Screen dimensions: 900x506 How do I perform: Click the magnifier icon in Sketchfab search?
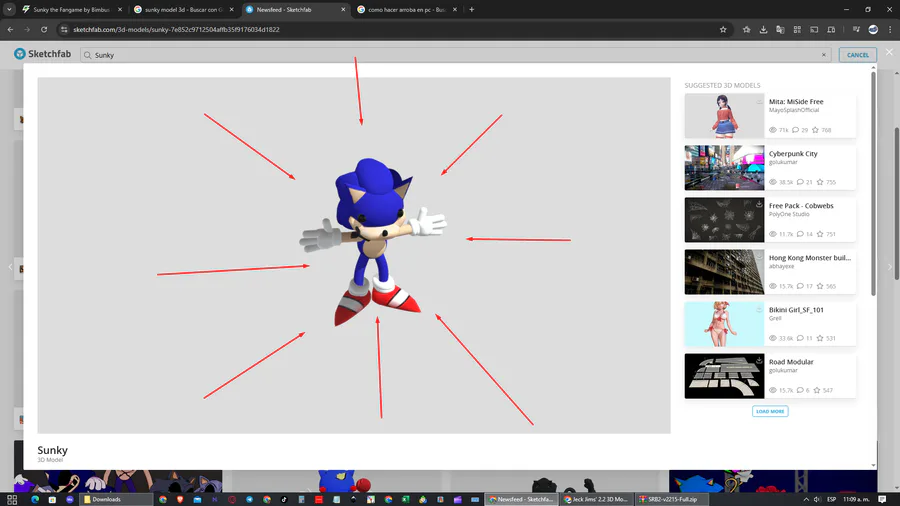(x=88, y=55)
